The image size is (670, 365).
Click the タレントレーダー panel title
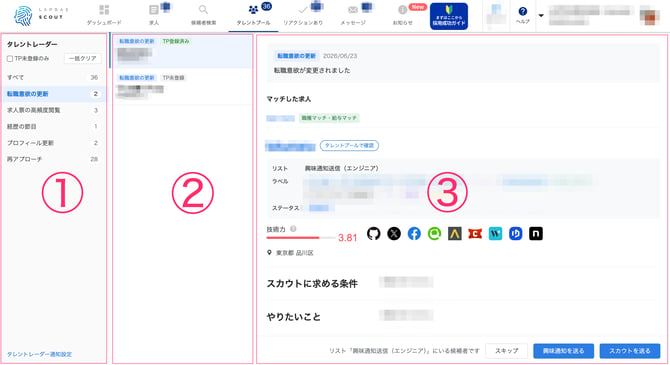click(32, 44)
